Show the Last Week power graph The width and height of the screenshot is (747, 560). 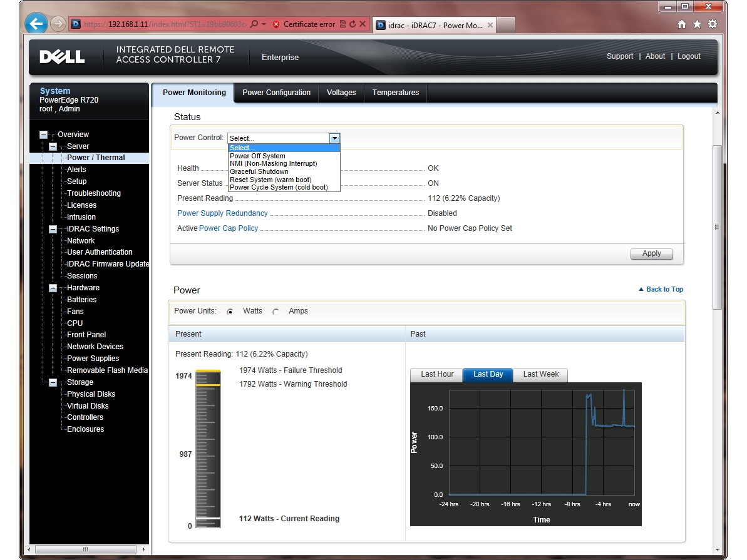click(x=540, y=374)
